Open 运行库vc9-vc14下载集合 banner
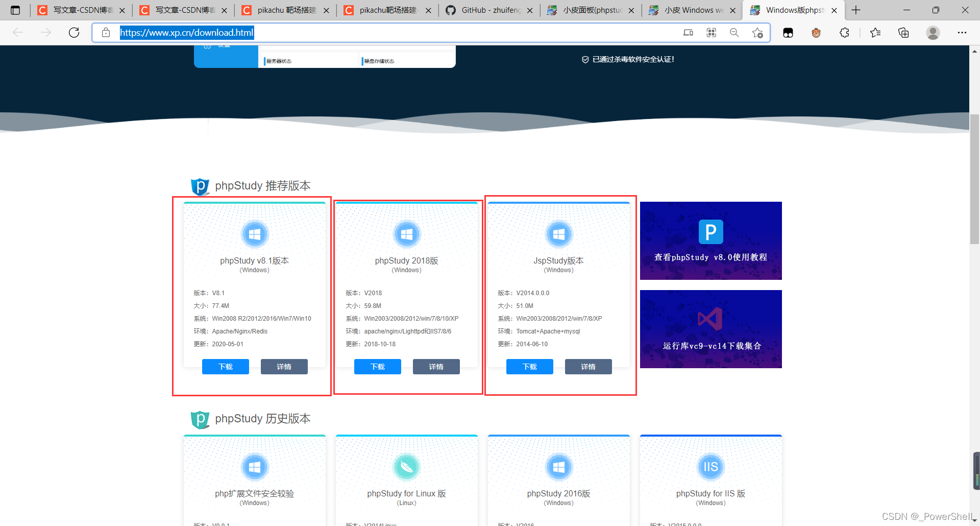 pyautogui.click(x=711, y=329)
